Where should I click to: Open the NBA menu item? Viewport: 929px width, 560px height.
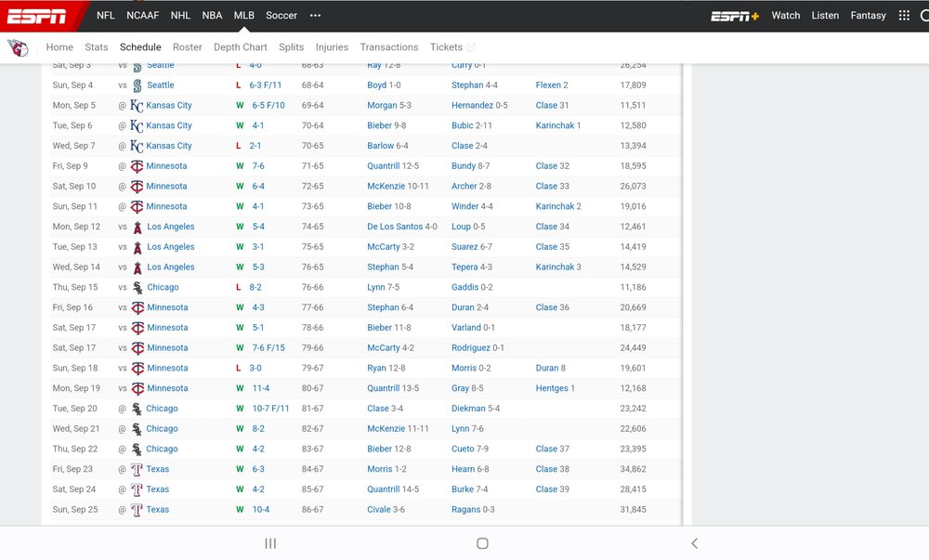[x=212, y=16]
